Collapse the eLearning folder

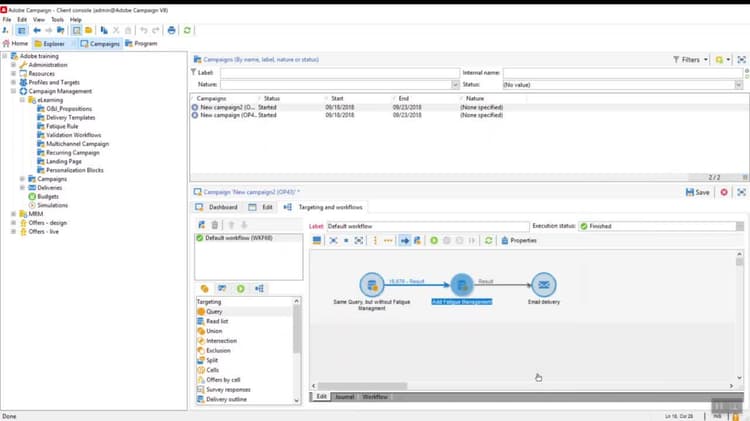coord(22,100)
